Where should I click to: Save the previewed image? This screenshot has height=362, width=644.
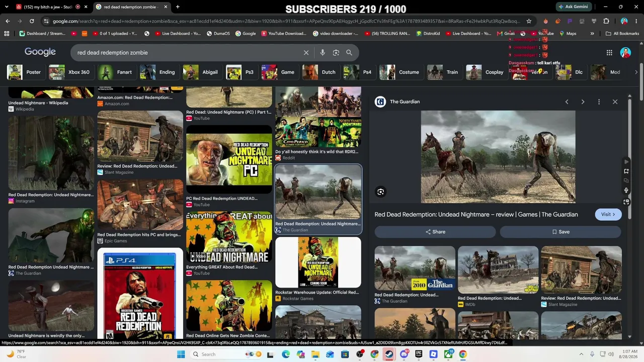pos(560,232)
